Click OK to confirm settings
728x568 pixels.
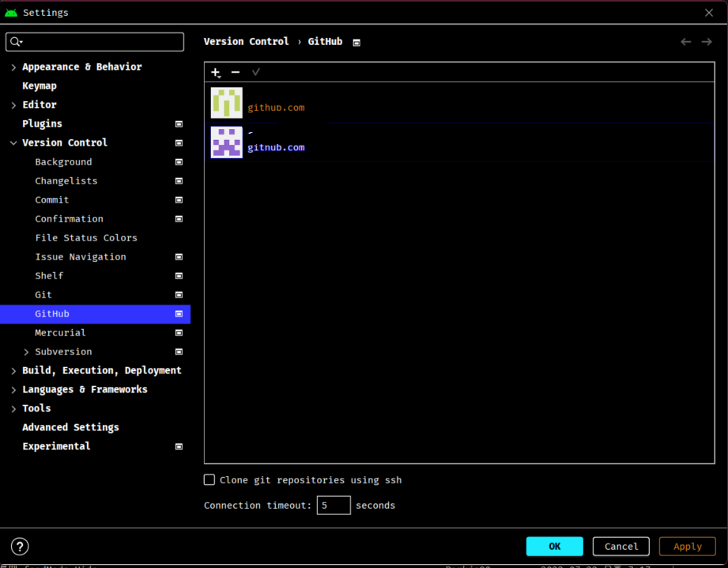pyautogui.click(x=554, y=546)
